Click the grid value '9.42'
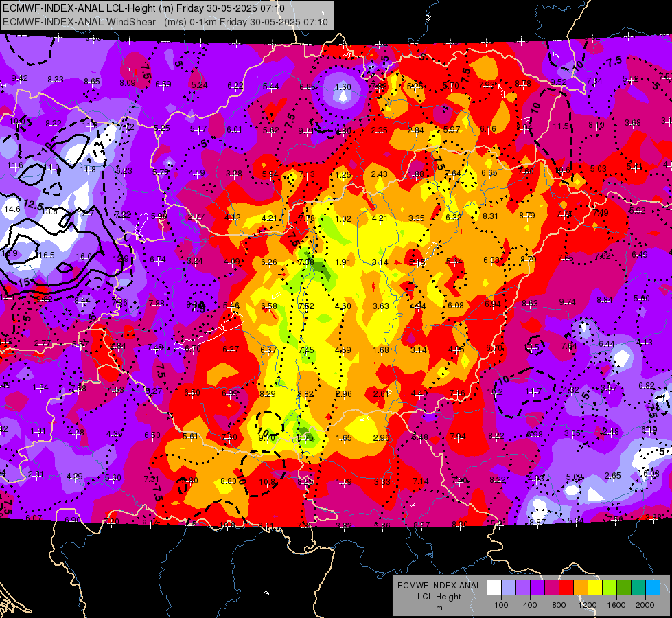Screen dimensions: 672x618 pos(20,78)
